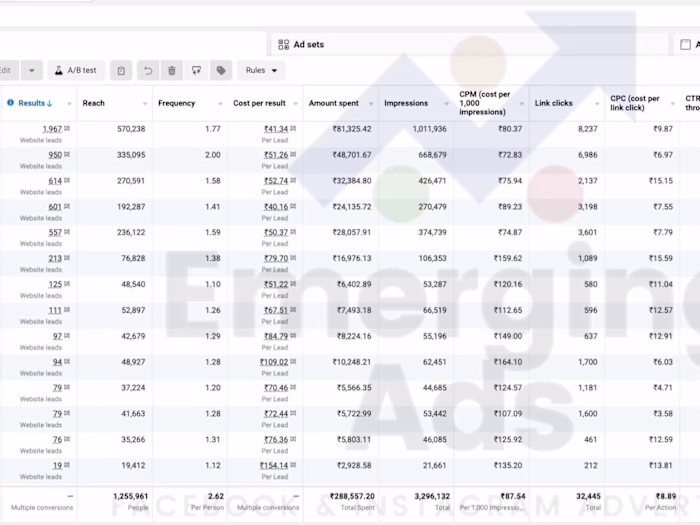The width and height of the screenshot is (700, 525).
Task: Click the trash delete icon
Action: tap(172, 71)
